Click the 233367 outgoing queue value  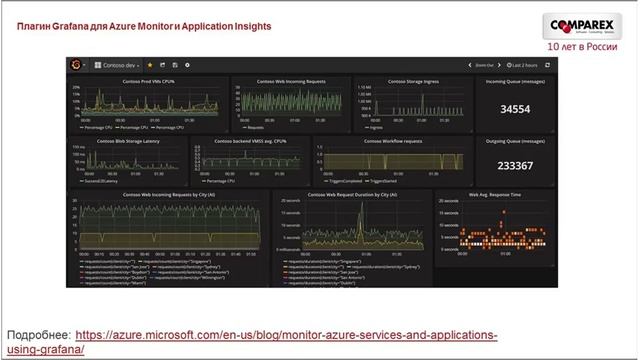coord(515,166)
